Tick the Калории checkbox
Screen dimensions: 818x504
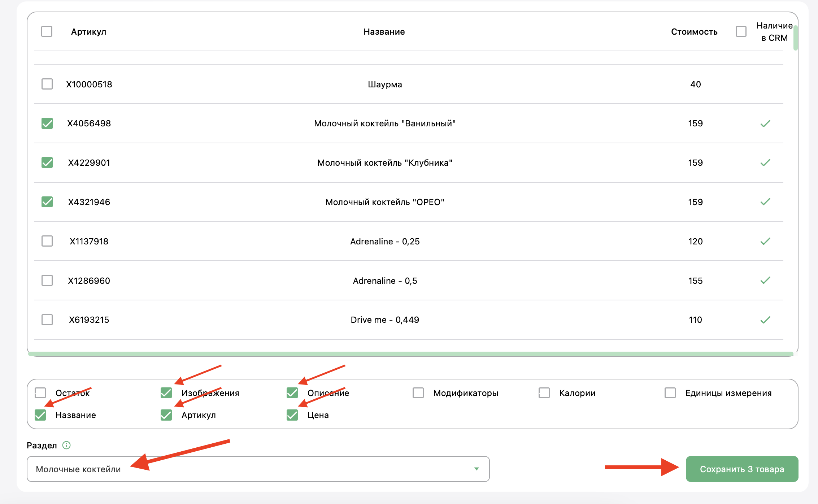pos(544,393)
